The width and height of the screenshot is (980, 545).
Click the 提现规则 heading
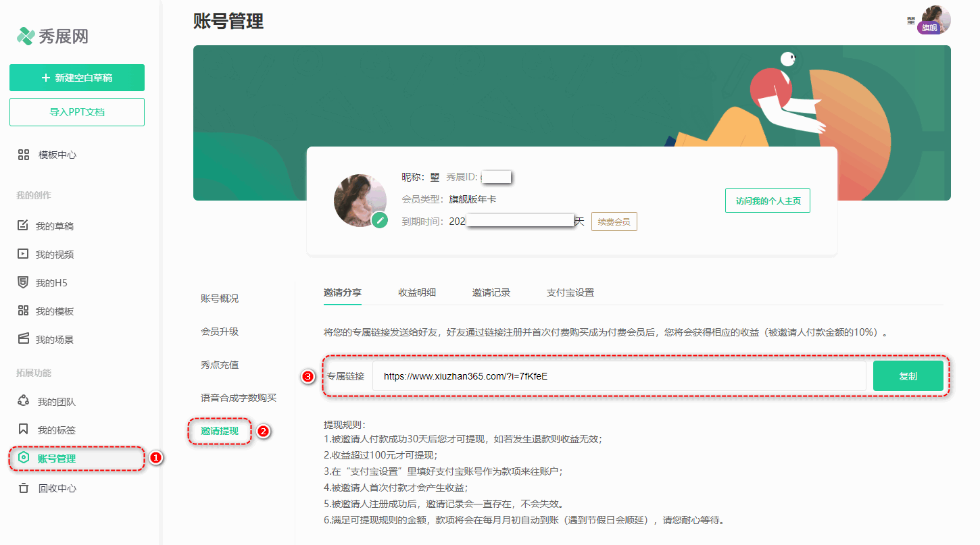tap(345, 425)
